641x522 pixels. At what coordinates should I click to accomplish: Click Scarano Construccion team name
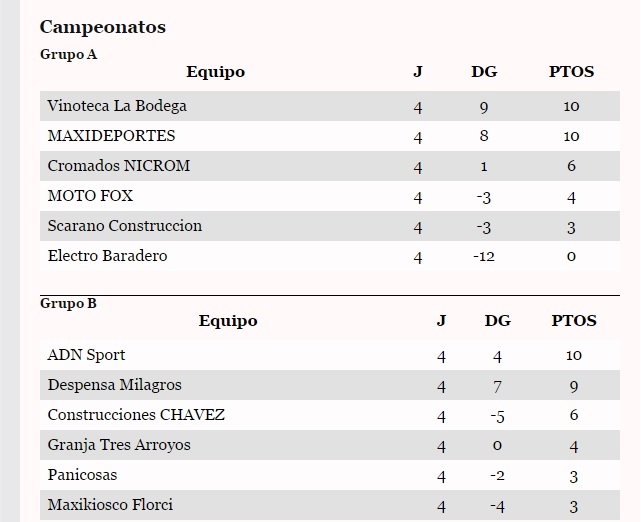[x=125, y=226]
